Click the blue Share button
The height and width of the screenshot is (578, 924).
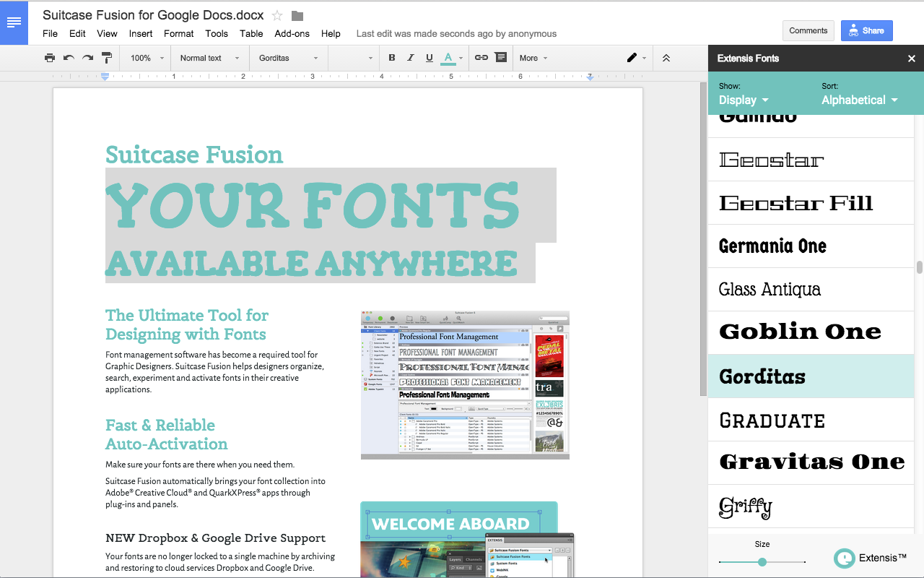[866, 30]
